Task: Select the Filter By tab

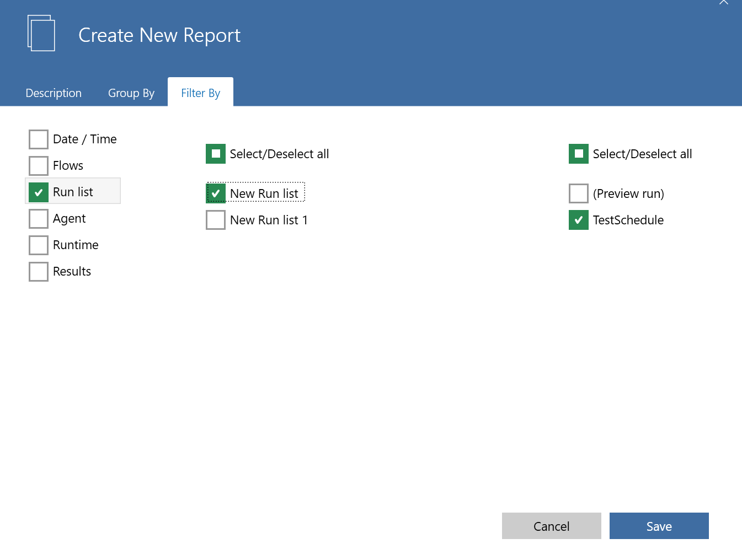Action: 200,93
